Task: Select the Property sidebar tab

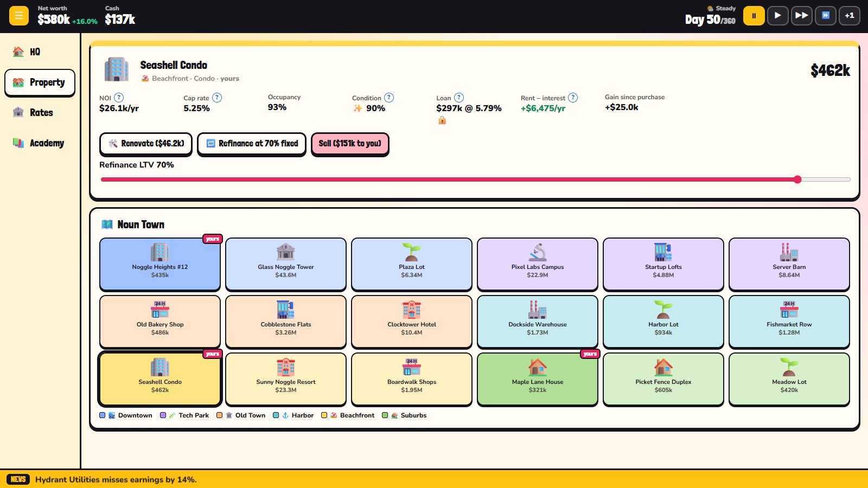Action: coord(40,82)
